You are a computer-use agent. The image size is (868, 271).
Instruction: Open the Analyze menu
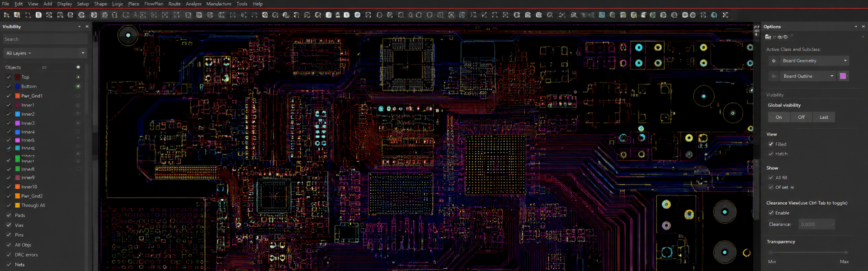pyautogui.click(x=193, y=4)
